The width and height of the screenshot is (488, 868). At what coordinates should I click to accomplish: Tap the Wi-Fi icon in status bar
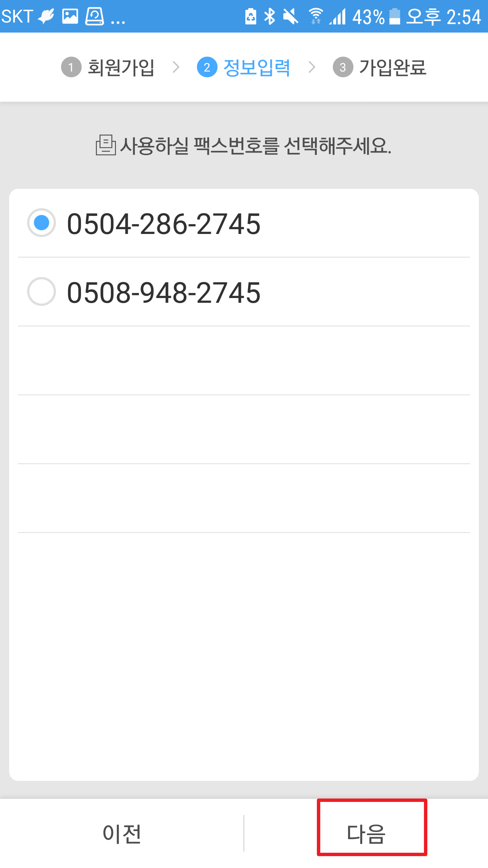pos(316,16)
